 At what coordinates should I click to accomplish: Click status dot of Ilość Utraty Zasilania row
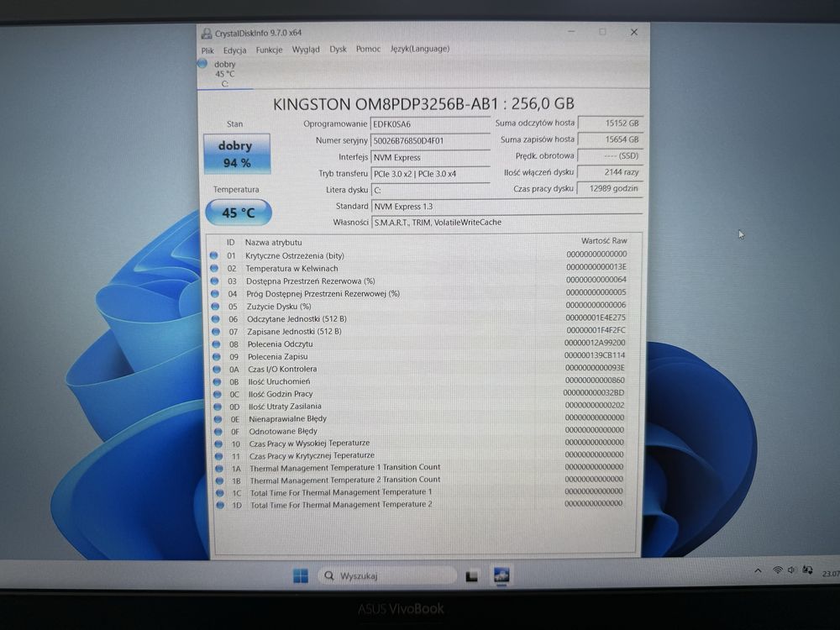coord(218,407)
